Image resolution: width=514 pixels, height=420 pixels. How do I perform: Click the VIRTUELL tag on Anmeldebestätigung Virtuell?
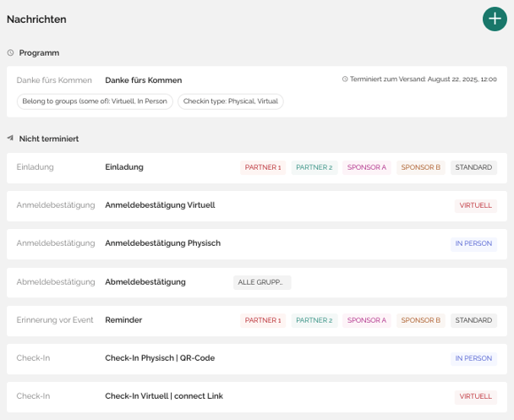click(x=476, y=205)
